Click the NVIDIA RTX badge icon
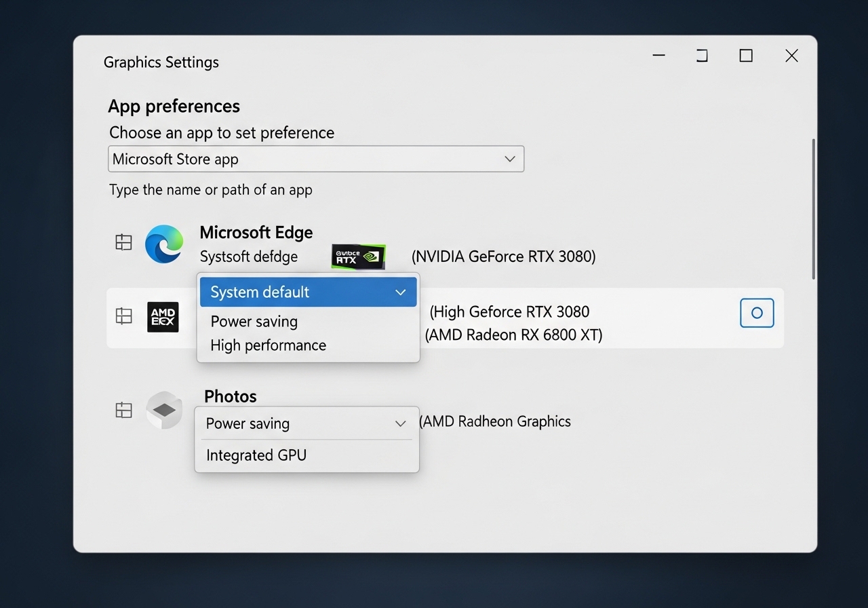 coord(359,256)
